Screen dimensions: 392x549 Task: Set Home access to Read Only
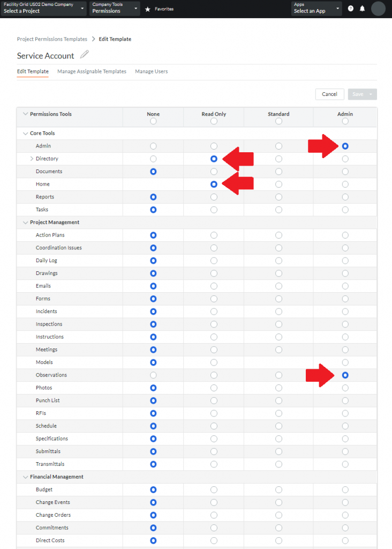pos(214,184)
